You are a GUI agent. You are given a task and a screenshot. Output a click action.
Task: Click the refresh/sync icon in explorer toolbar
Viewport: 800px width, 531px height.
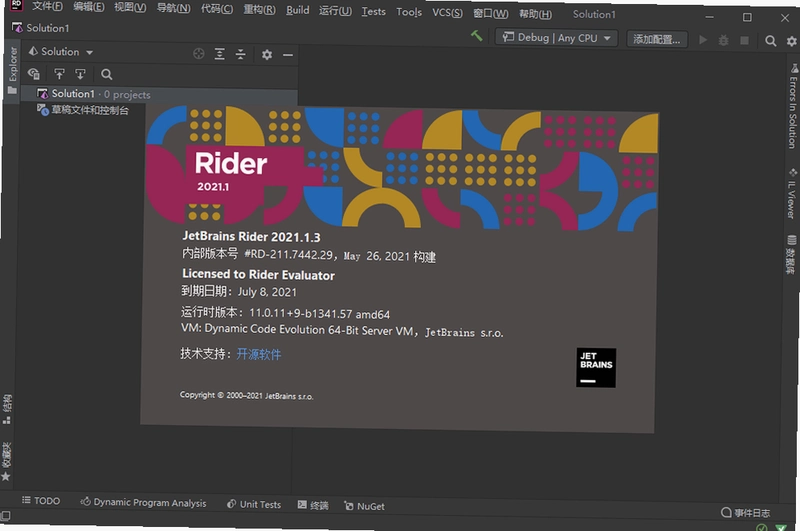pyautogui.click(x=34, y=74)
